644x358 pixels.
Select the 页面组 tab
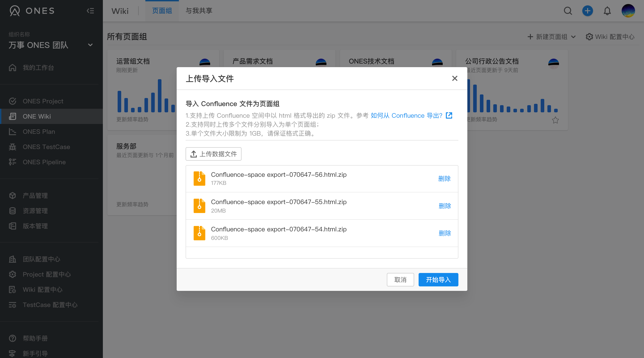(x=162, y=11)
